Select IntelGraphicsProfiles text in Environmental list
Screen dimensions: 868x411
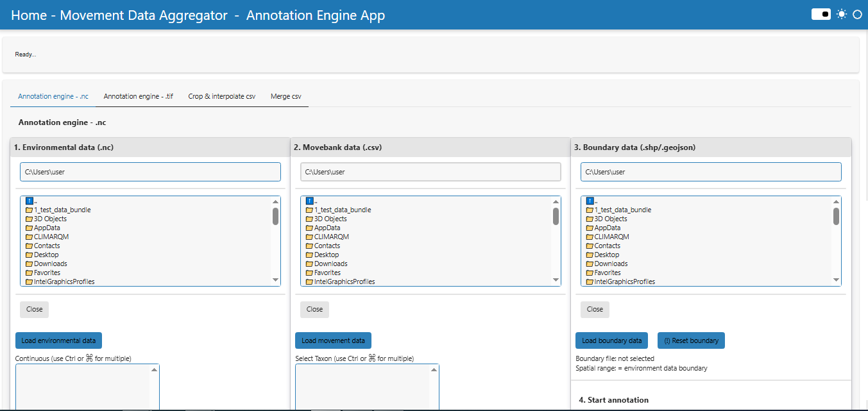pos(64,281)
